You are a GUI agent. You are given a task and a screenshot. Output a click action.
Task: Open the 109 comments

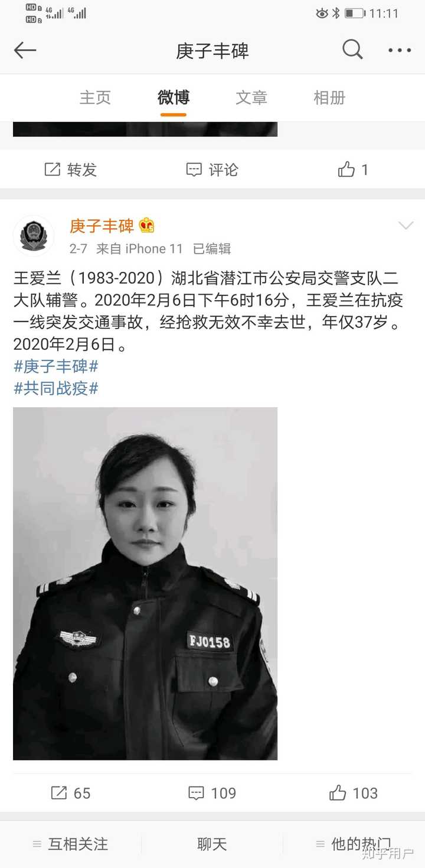(x=196, y=793)
